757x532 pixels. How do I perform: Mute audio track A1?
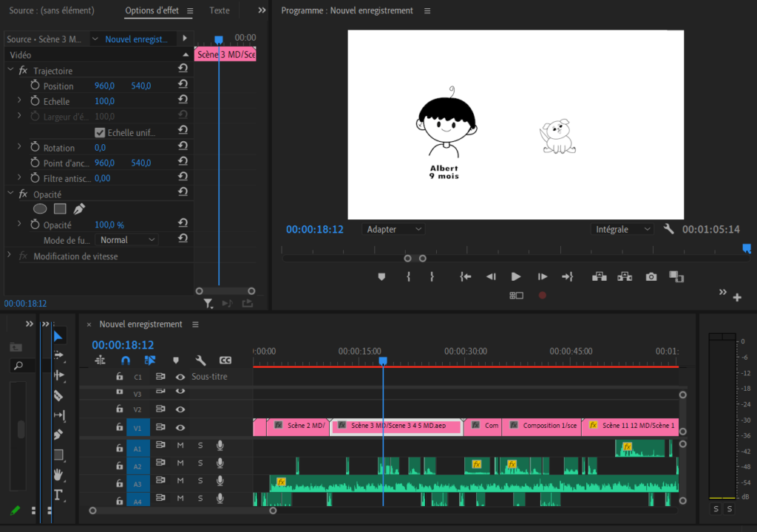pos(180,446)
